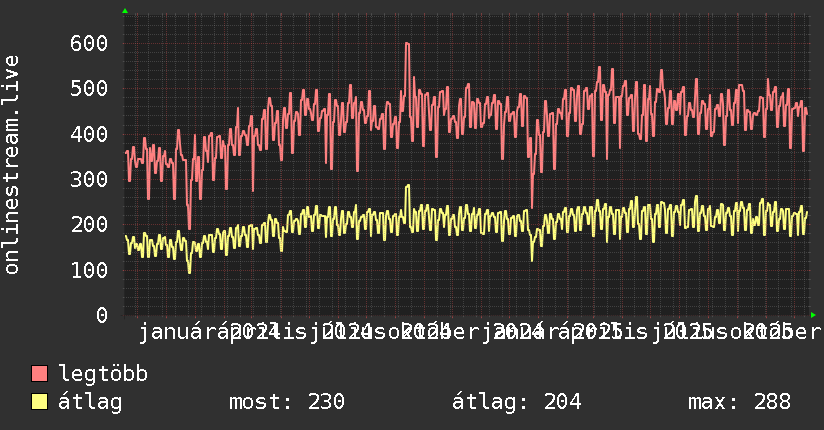Click the highest yellow peak in the chart
The image size is (824, 430).
pyautogui.click(x=408, y=186)
